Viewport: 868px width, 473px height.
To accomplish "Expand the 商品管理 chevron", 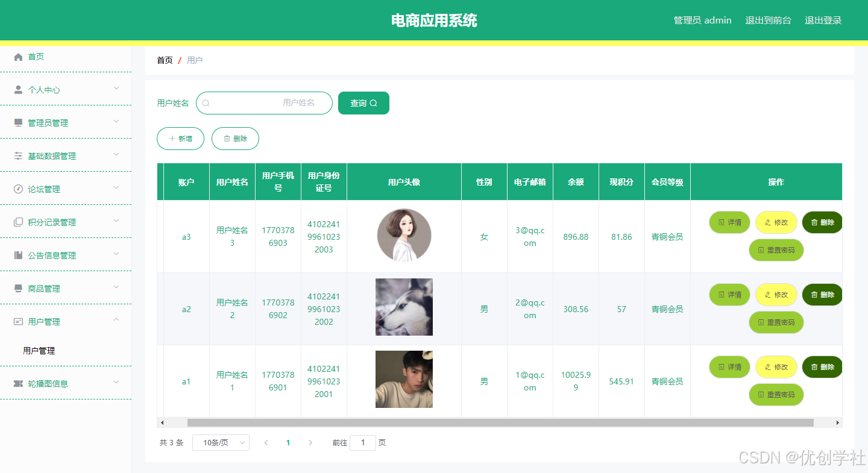I will (x=116, y=287).
